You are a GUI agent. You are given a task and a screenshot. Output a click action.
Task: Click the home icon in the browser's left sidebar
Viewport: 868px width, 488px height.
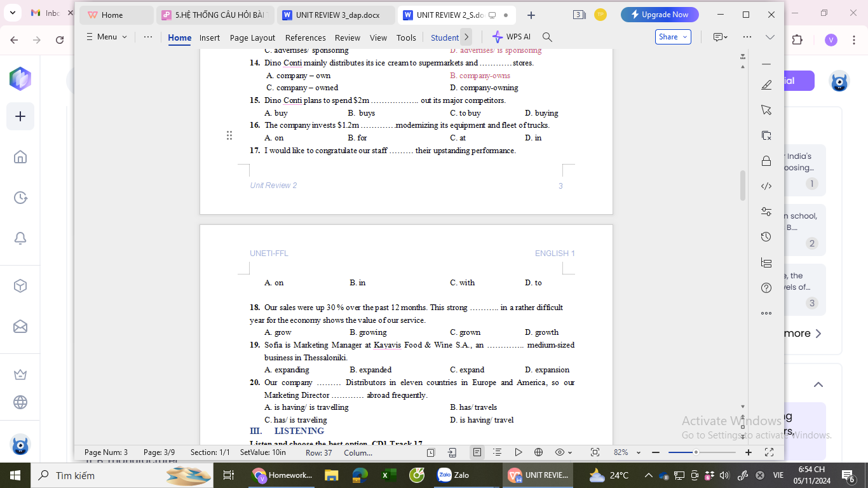(x=20, y=157)
